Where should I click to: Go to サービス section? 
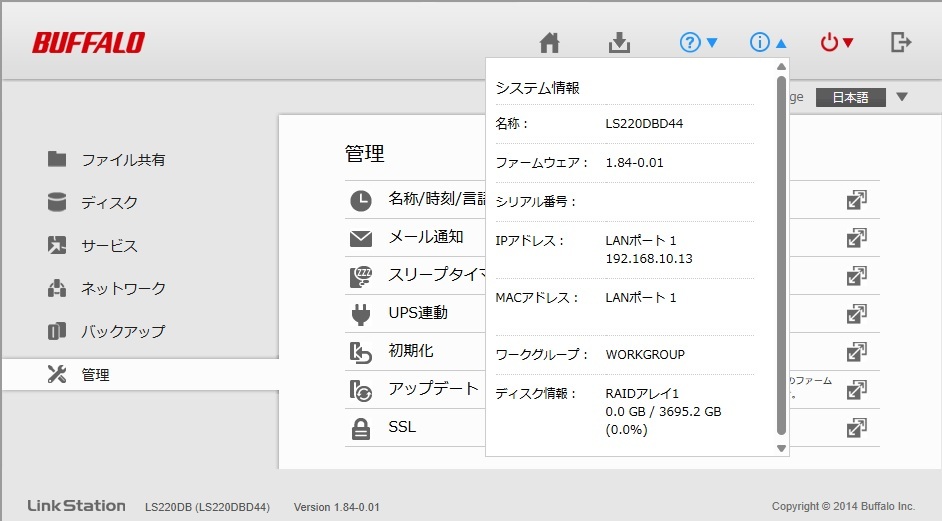click(x=109, y=246)
